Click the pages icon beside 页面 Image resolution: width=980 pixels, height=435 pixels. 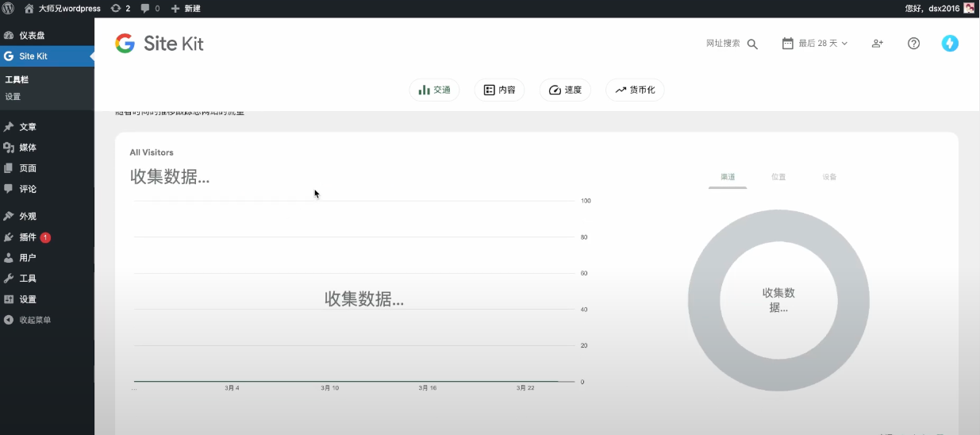click(9, 168)
